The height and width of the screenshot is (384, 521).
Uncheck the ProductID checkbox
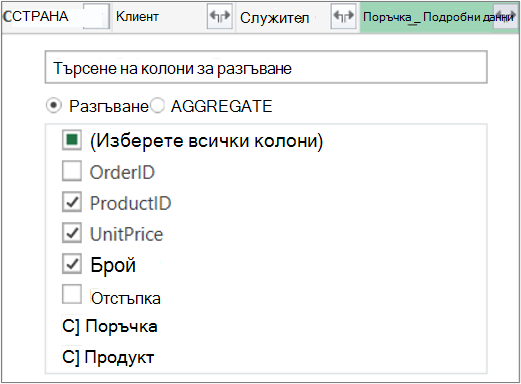pyautogui.click(x=72, y=202)
